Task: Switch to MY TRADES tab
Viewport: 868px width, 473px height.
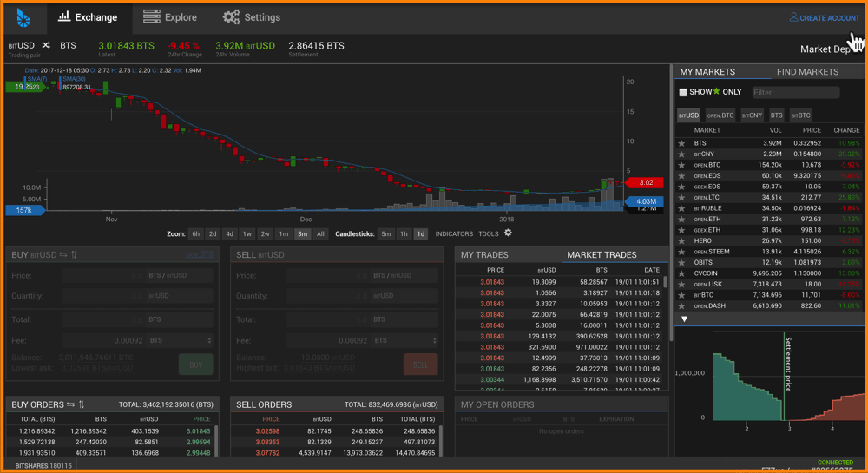Action: point(484,255)
